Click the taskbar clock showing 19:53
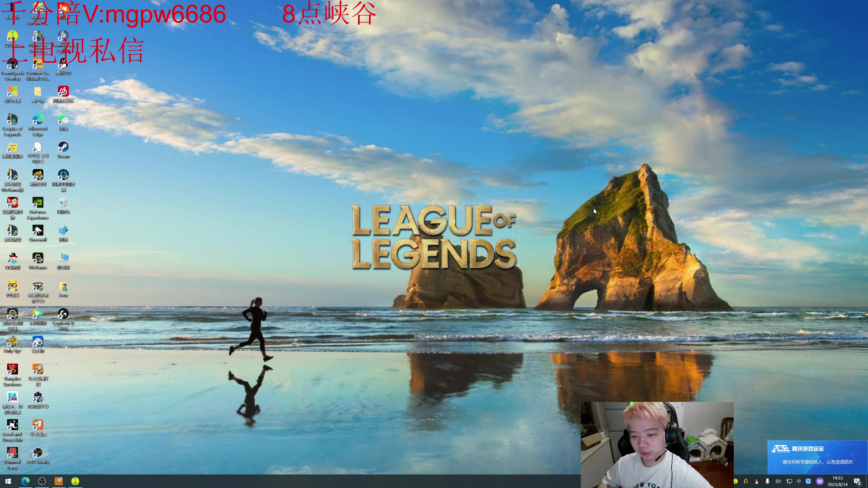 pos(837,481)
